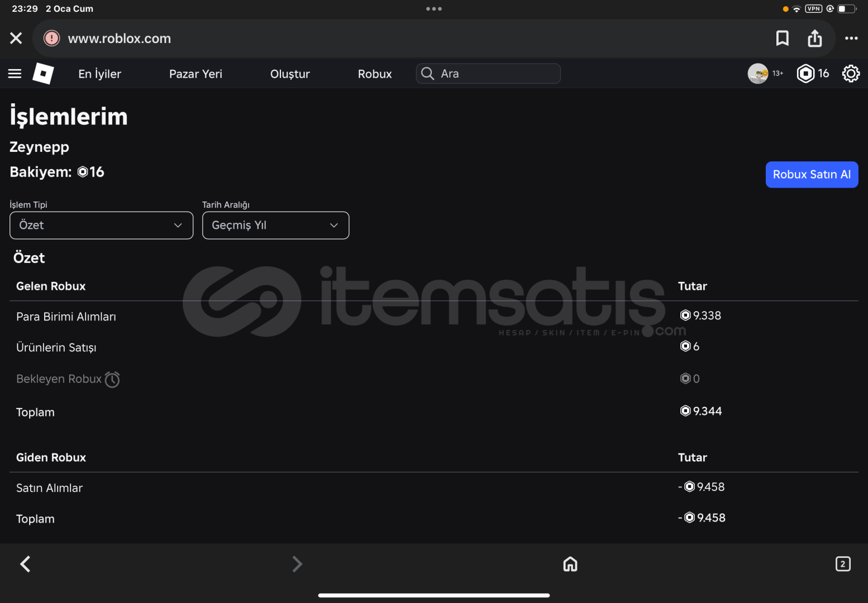Image resolution: width=868 pixels, height=603 pixels.
Task: Open the browser home page
Action: pos(570,564)
